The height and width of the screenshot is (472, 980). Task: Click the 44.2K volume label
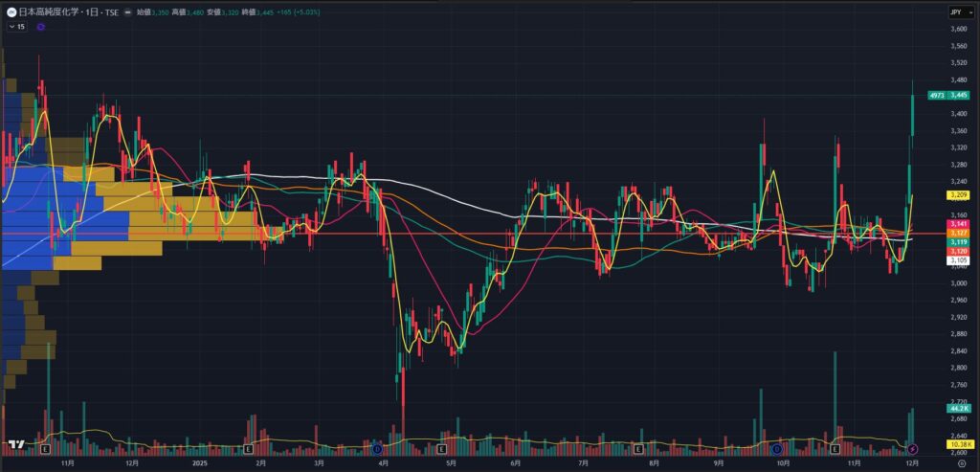958,409
